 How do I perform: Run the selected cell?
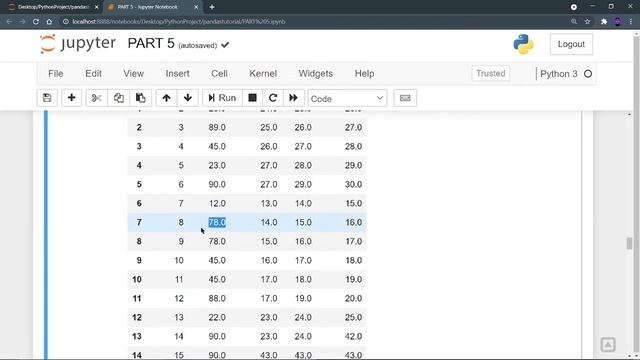[222, 98]
